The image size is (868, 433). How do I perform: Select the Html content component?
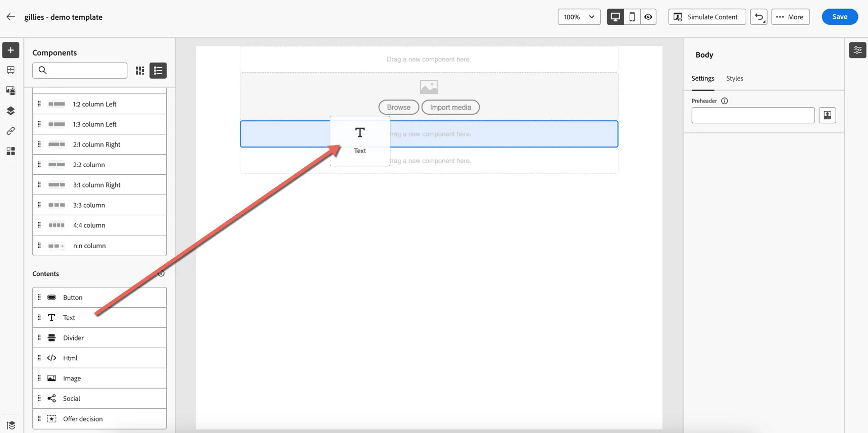pos(99,358)
